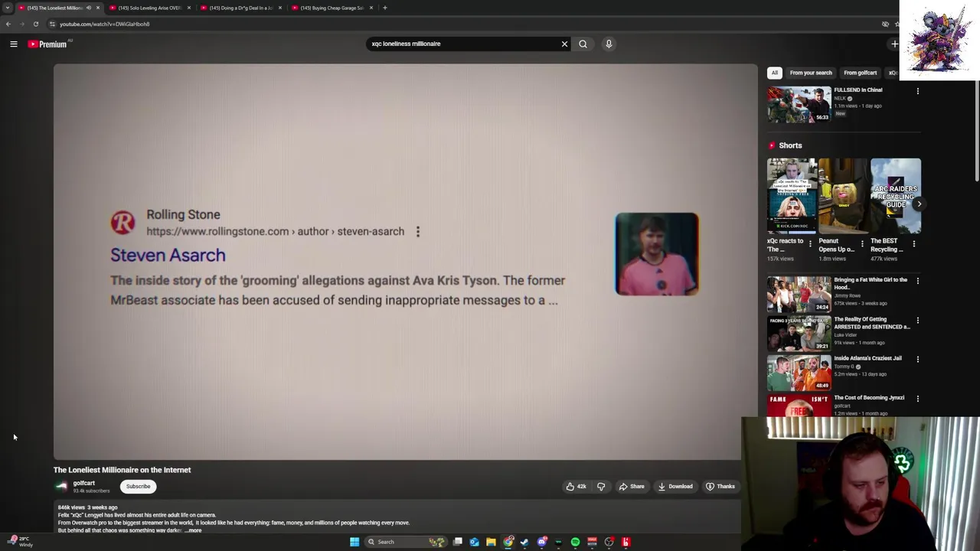Open options for 'xQc reacts to' short

(x=810, y=244)
